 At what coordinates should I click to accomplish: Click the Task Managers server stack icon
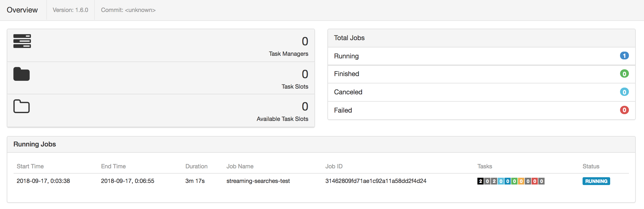click(22, 41)
